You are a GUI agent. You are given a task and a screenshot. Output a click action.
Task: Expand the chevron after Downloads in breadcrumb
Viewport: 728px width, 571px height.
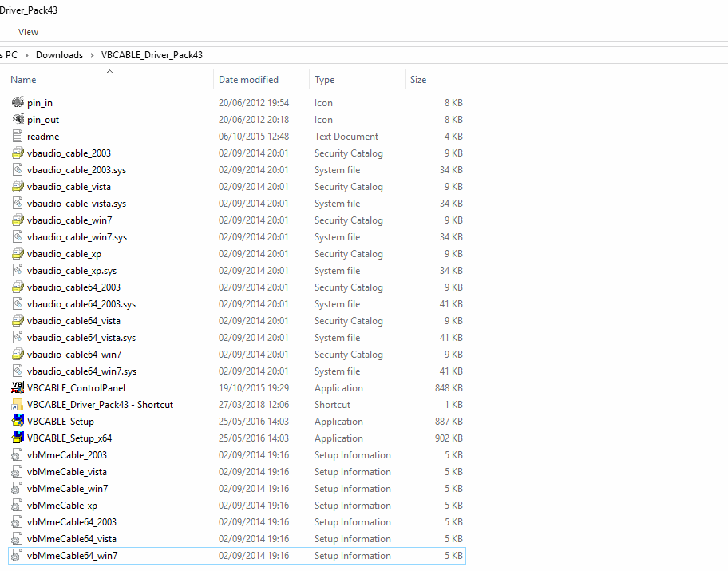tap(92, 55)
